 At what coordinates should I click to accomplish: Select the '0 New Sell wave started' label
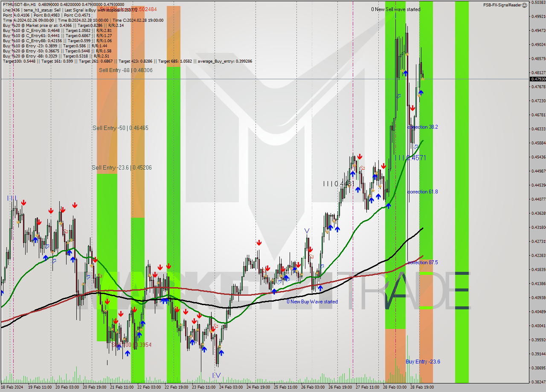tap(395, 9)
